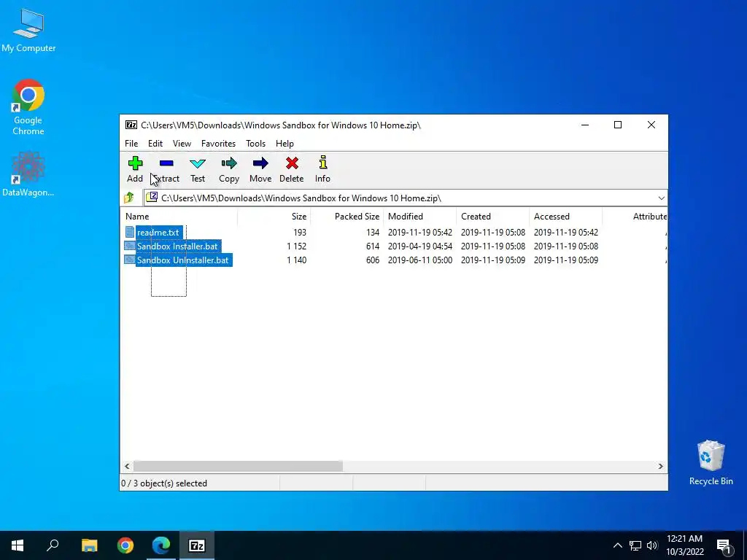Select the Sandbox Installer.bat file name
Screen dimensions: 747x560
pos(177,246)
